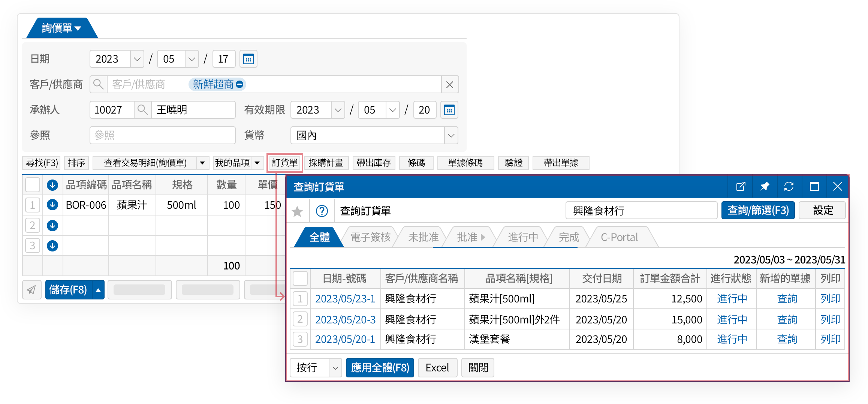This screenshot has height=404, width=868.
Task: Expand the 貨幣 dropdown showing 國內
Action: tap(451, 135)
